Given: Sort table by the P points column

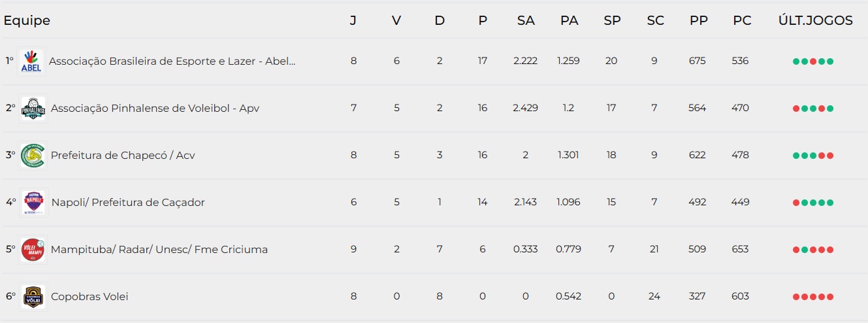Looking at the screenshot, I should click(x=483, y=20).
